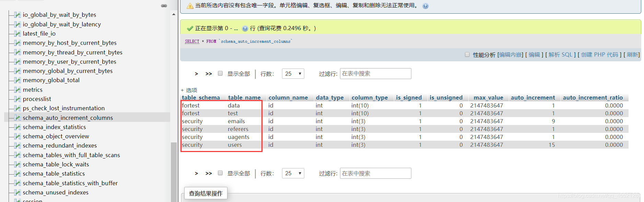Click the view icon beside memory_global_total

[x=18, y=80]
